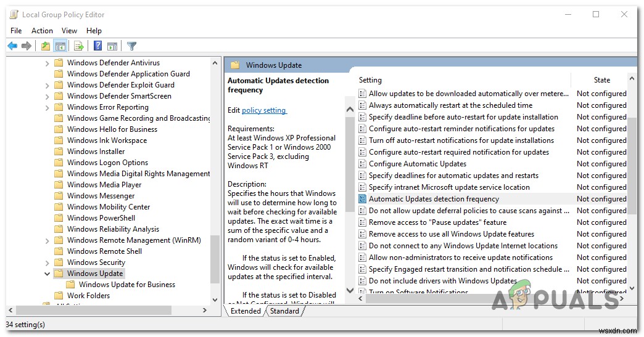
Task: Click the Windows Update for Business folder icon
Action: click(x=71, y=284)
